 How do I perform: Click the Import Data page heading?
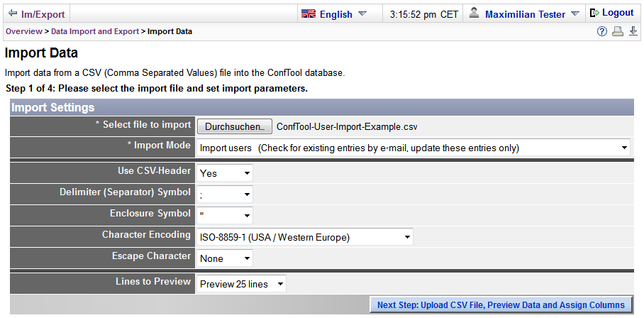click(x=41, y=53)
